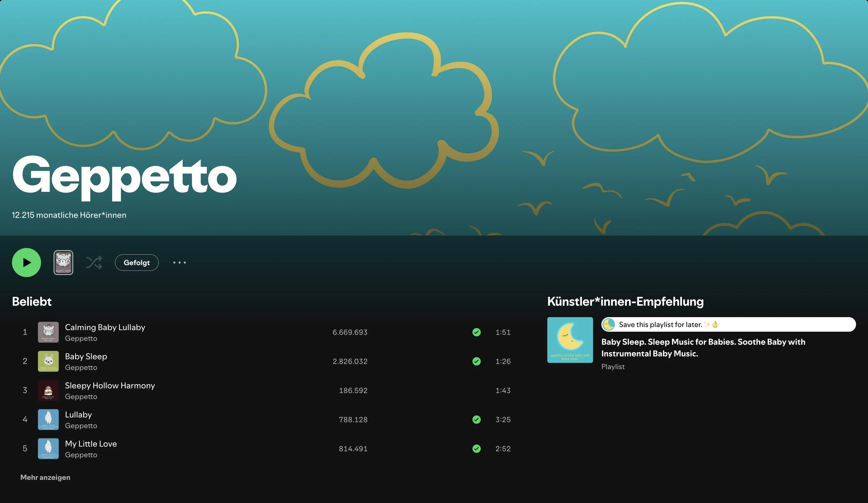The width and height of the screenshot is (868, 503).
Task: Select play count 814.491
Action: (x=353, y=449)
